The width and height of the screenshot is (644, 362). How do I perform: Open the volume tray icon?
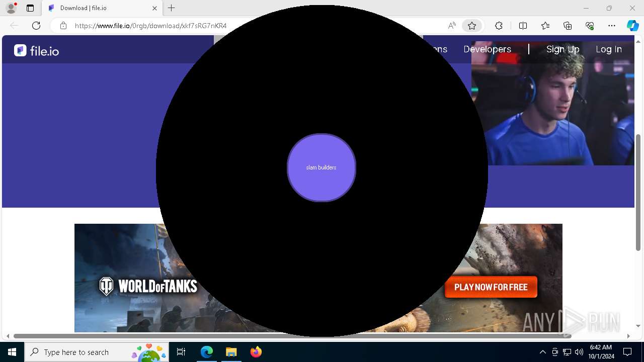pos(579,352)
